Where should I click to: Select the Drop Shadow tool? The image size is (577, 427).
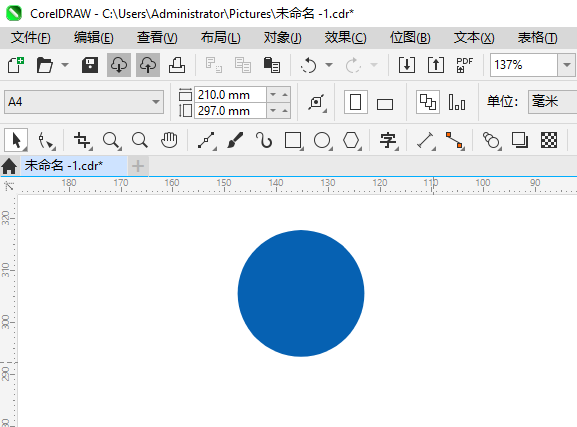pos(520,140)
